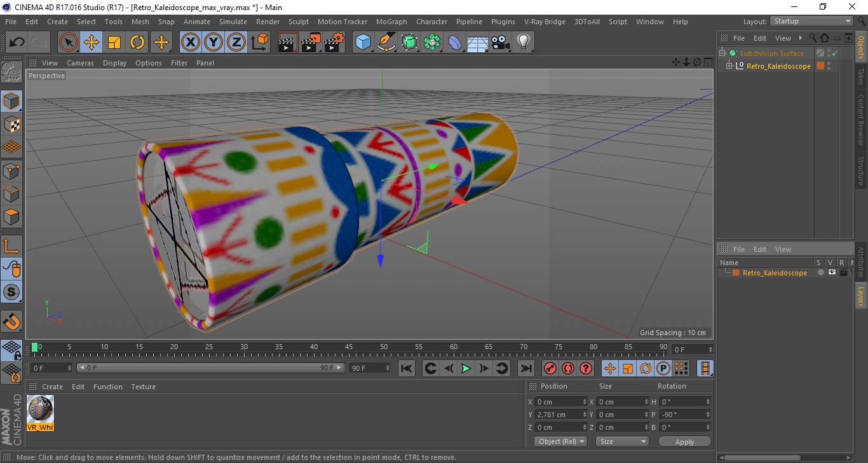Toggle Retro_Kaleidoscope layer visibility eye
This screenshot has width=868, height=463.
[832, 273]
